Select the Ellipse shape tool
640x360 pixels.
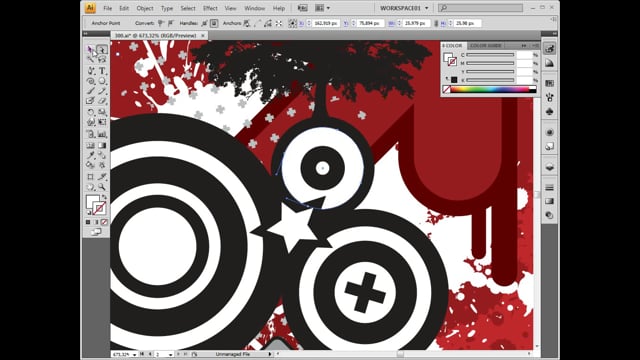(102, 81)
